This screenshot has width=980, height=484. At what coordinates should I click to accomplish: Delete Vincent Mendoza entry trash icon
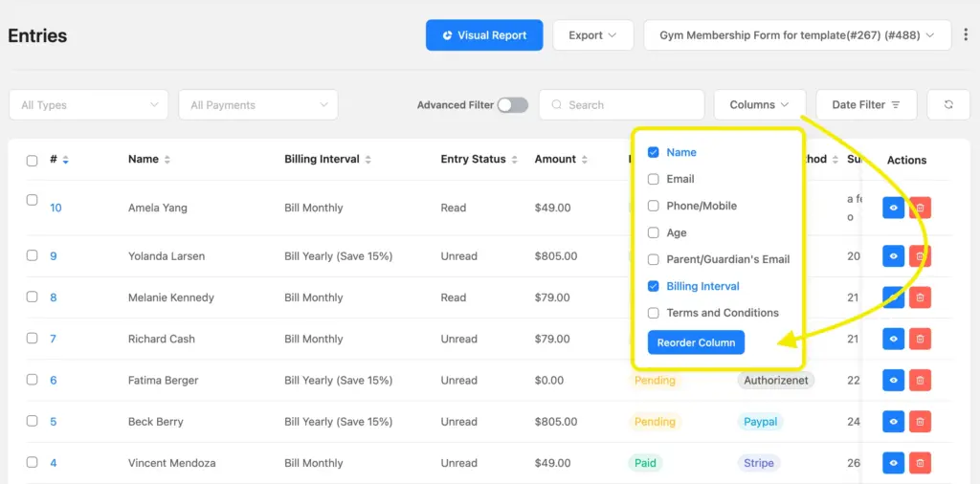click(920, 463)
